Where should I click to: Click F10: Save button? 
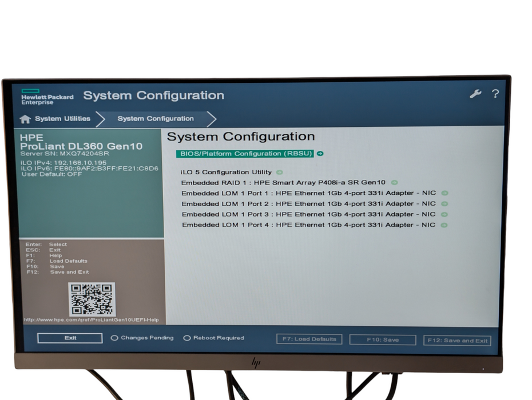tap(383, 339)
